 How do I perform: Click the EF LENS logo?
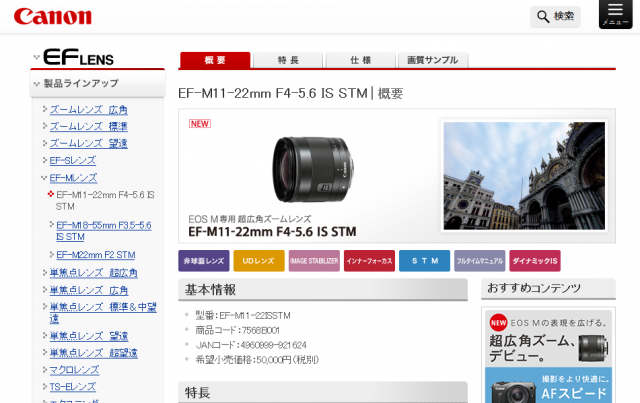(x=78, y=57)
